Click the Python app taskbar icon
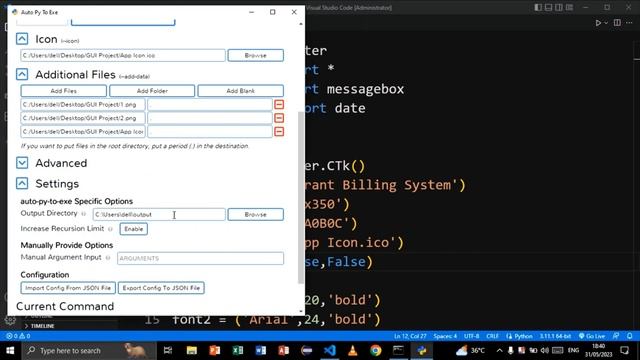 (422, 350)
